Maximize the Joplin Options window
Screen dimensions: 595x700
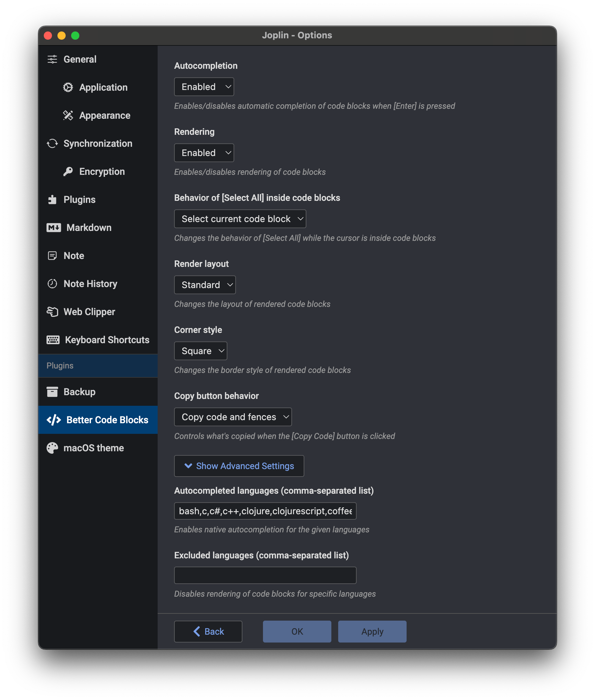(x=76, y=36)
